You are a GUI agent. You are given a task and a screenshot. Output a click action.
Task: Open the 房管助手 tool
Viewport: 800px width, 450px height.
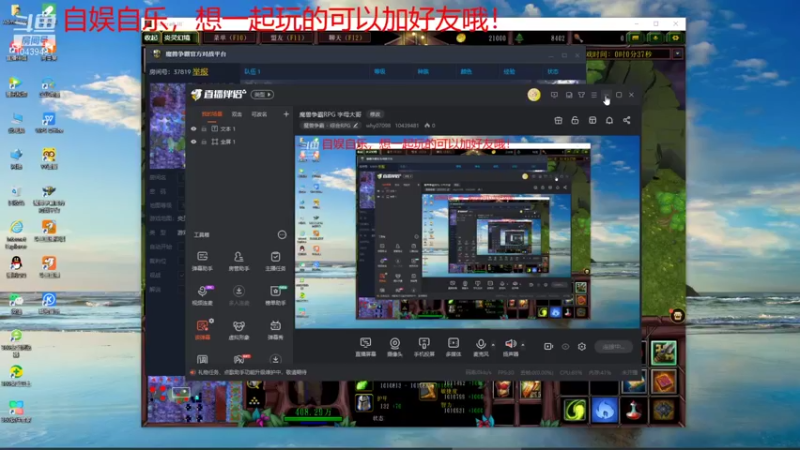click(x=238, y=261)
